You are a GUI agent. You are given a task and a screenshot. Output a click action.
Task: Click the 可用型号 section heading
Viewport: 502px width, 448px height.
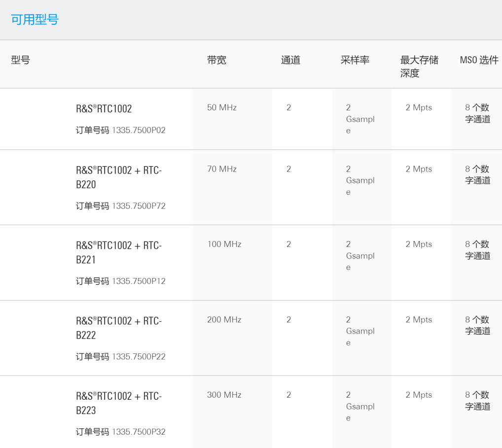pyautogui.click(x=35, y=20)
